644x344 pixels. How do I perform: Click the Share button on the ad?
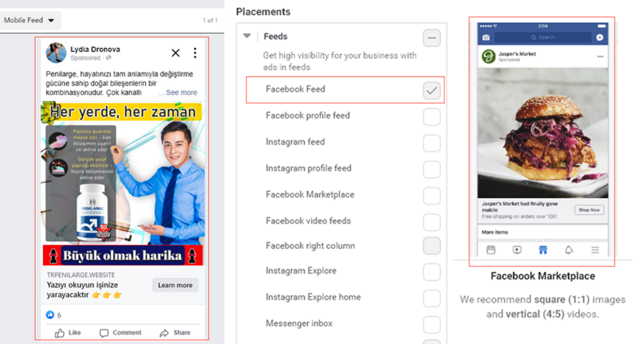(x=175, y=333)
